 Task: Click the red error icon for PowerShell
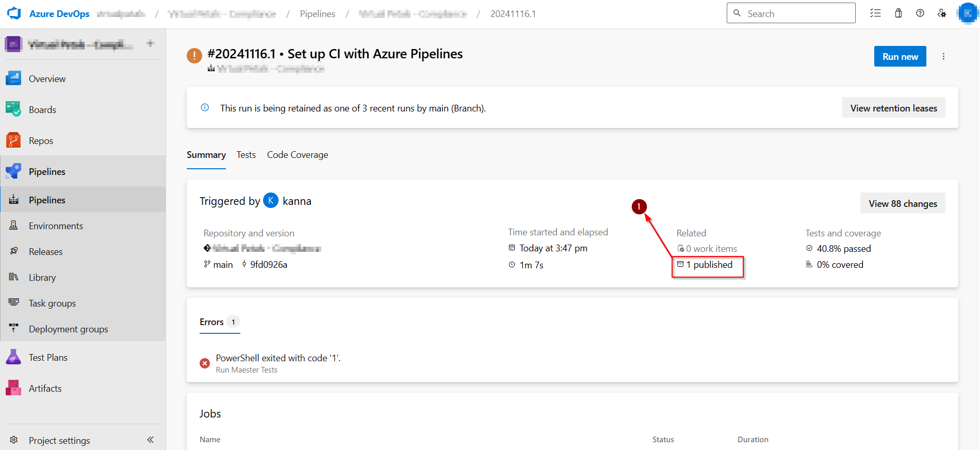(x=205, y=363)
